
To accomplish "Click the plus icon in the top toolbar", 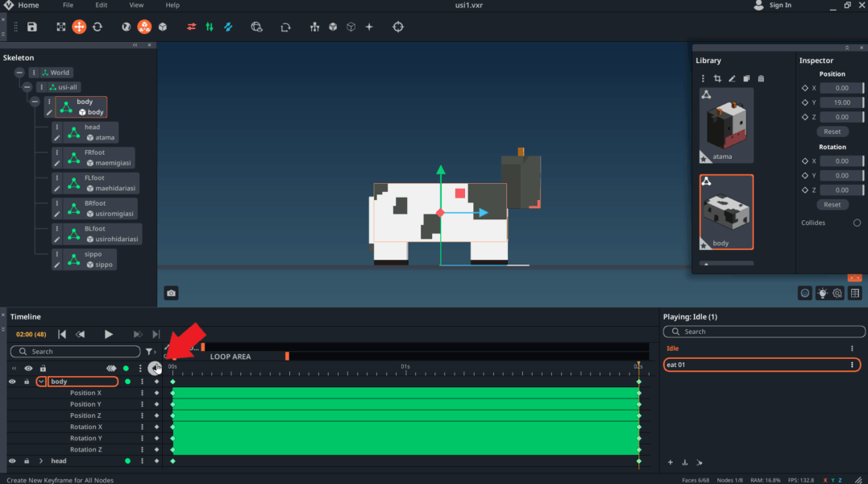I will tap(369, 27).
